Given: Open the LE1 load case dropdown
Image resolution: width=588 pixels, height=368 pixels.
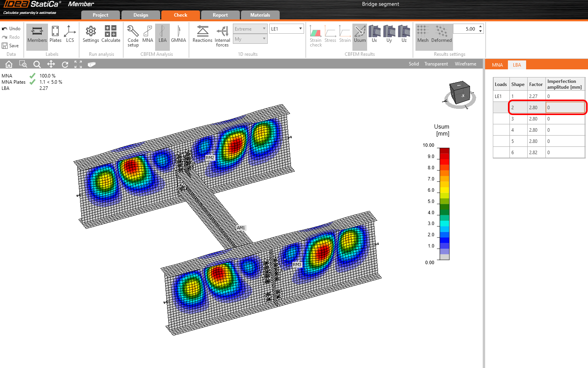Looking at the screenshot, I should [x=286, y=29].
